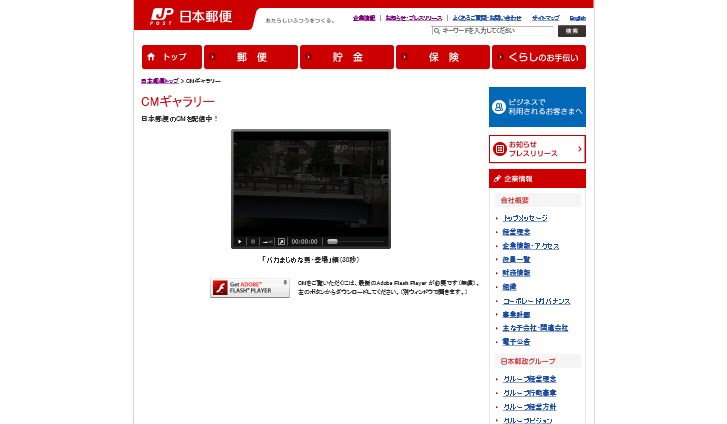Open よくあるご質問・お問い合わせ link
This screenshot has width=727, height=424.
point(487,18)
